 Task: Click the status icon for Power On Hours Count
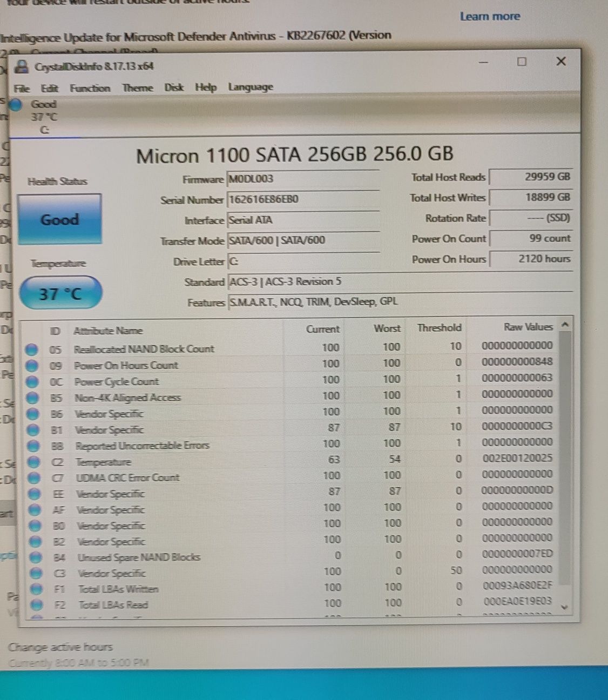pyautogui.click(x=32, y=366)
